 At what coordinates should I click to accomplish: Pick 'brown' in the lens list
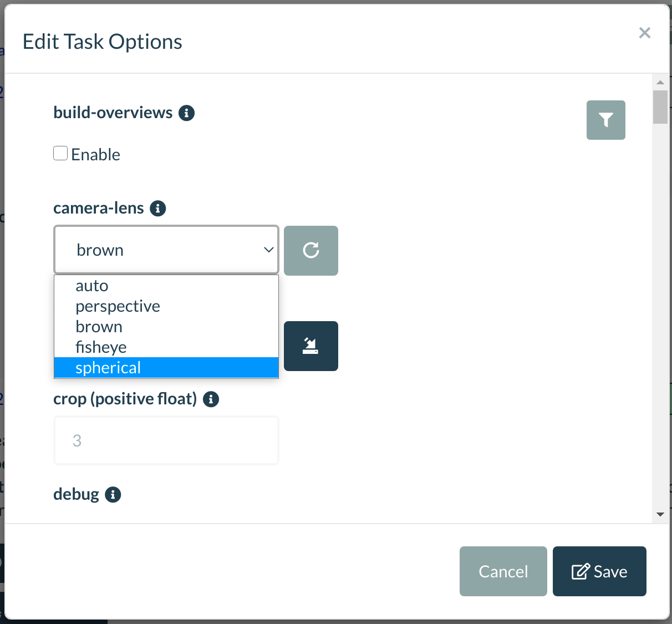click(x=99, y=327)
